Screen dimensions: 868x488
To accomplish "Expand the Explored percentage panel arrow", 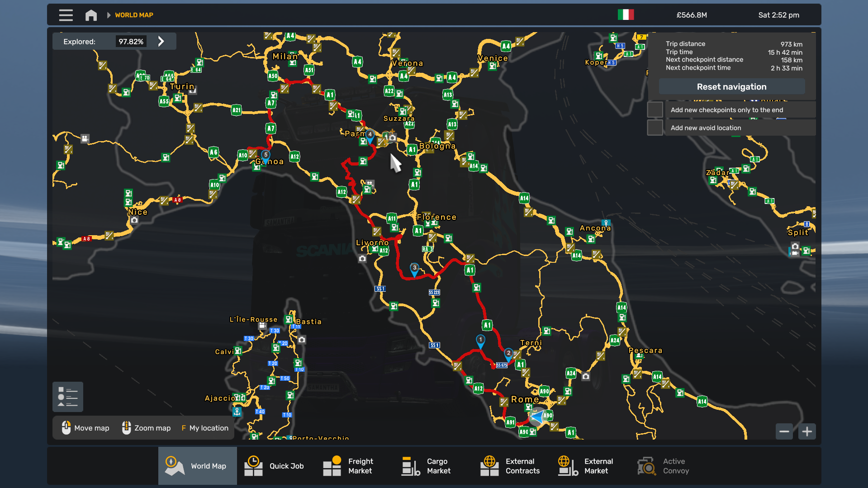I will (x=161, y=42).
